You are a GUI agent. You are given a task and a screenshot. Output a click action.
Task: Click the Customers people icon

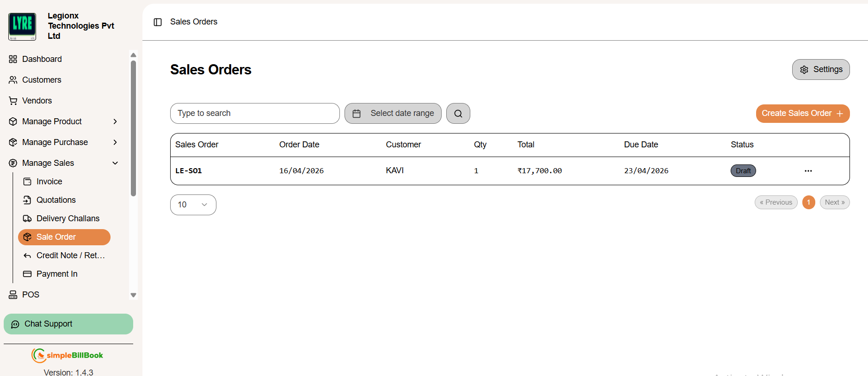(x=13, y=80)
